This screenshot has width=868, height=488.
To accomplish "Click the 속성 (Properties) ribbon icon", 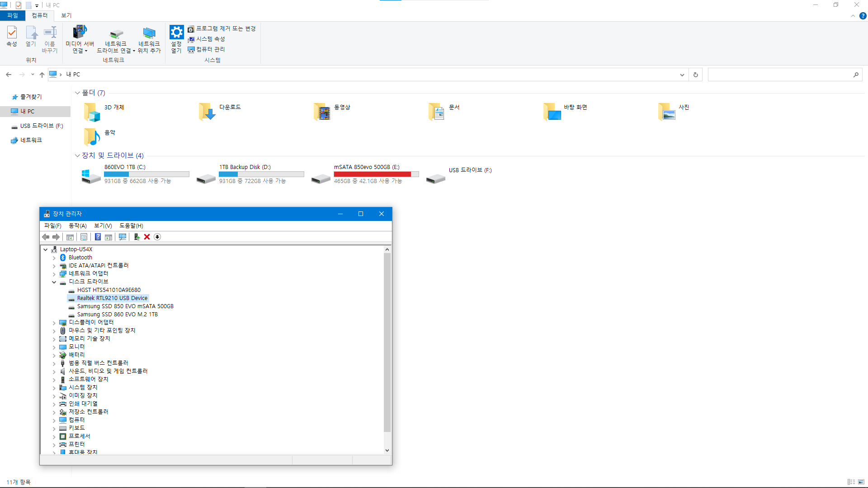I will tap(12, 37).
